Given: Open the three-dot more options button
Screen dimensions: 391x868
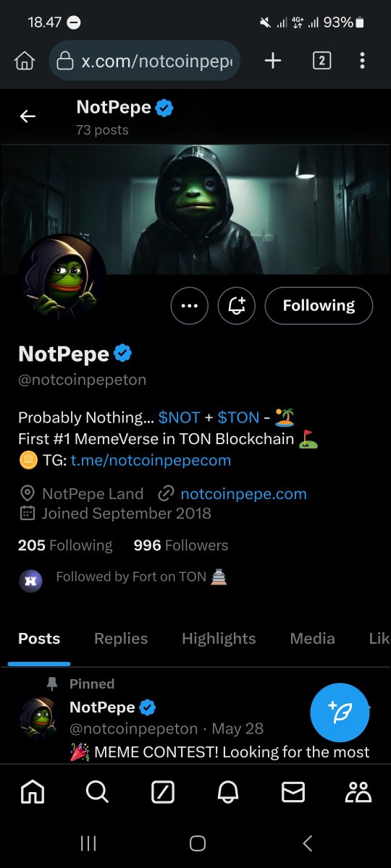Looking at the screenshot, I should click(x=190, y=306).
